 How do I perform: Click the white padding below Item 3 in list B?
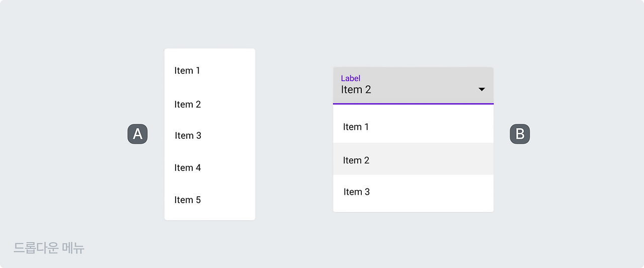(x=413, y=207)
